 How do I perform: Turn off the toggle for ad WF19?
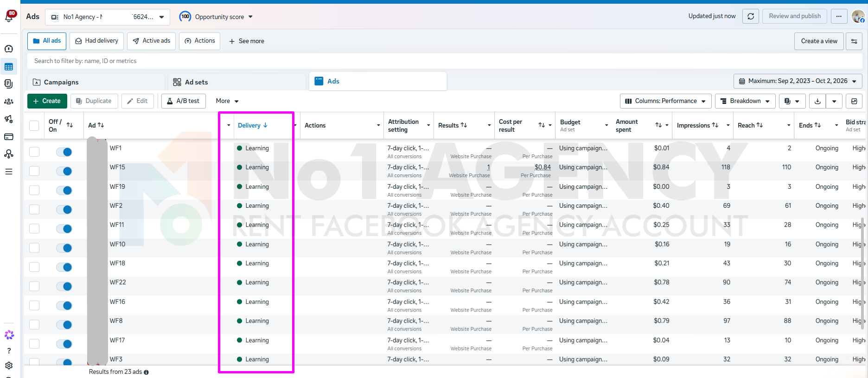click(64, 190)
